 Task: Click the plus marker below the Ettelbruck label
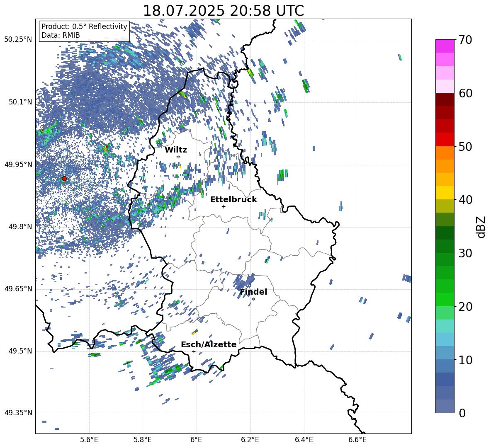pyautogui.click(x=224, y=206)
